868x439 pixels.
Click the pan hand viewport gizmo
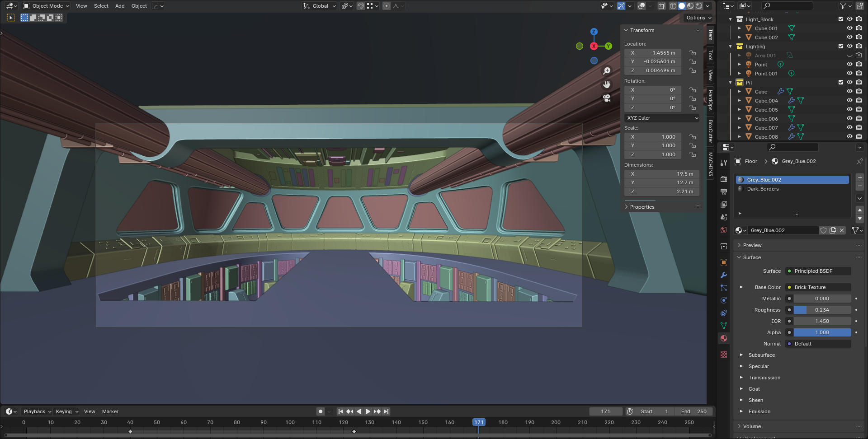click(x=607, y=84)
